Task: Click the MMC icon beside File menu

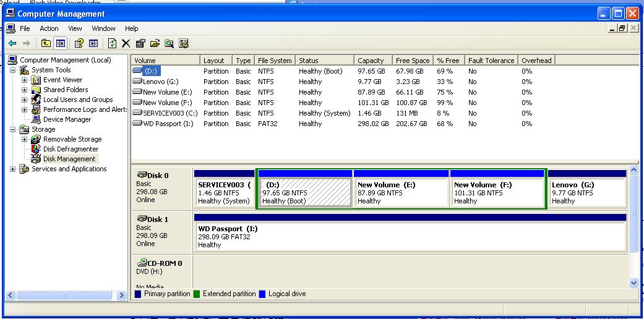Action: coord(11,28)
